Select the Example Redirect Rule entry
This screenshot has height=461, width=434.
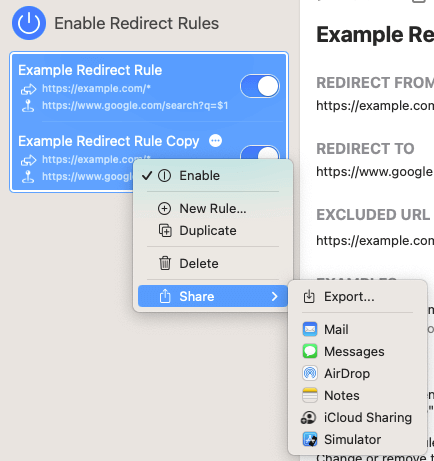click(149, 87)
